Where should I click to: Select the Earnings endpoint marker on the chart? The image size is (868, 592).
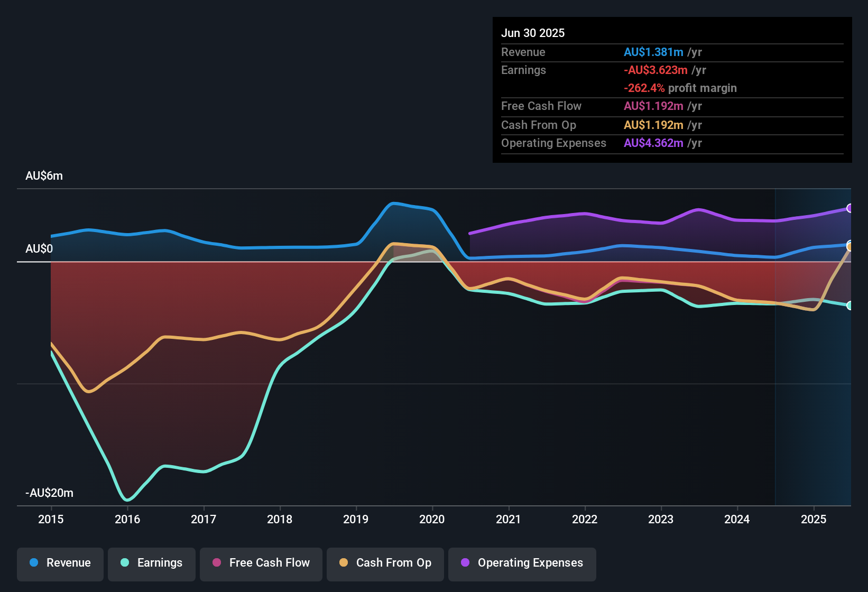pyautogui.click(x=850, y=306)
